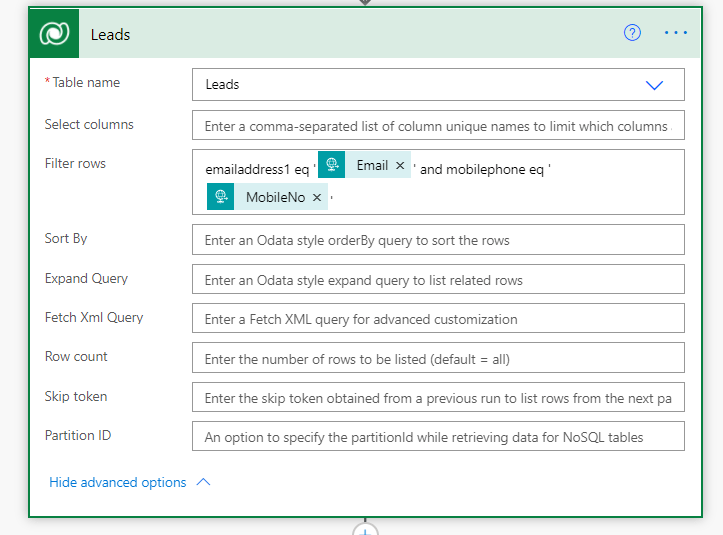Open the help question mark icon
The height and width of the screenshot is (535, 723).
[x=632, y=33]
